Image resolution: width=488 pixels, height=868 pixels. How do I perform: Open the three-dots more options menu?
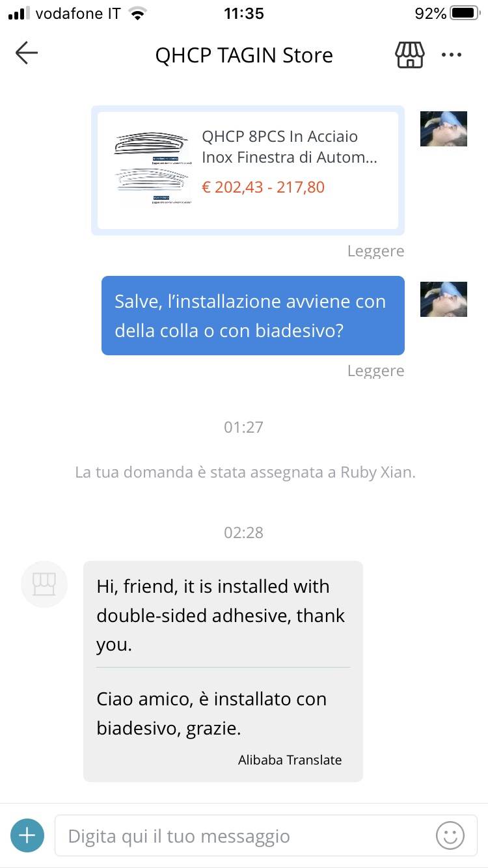(452, 55)
